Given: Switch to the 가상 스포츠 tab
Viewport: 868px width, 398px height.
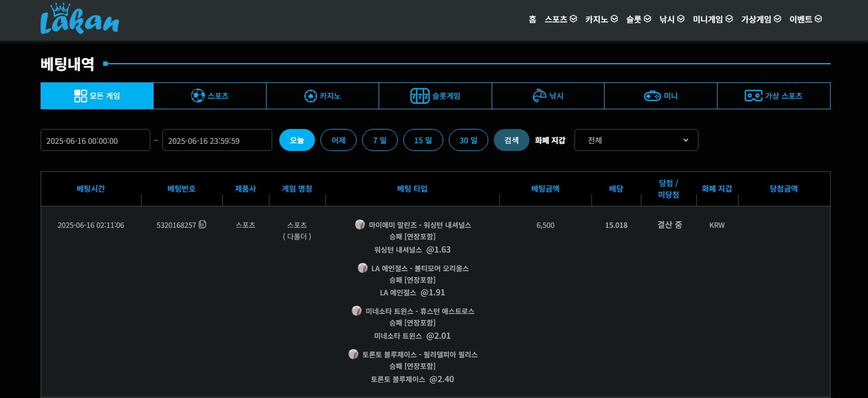Looking at the screenshot, I should pyautogui.click(x=773, y=96).
